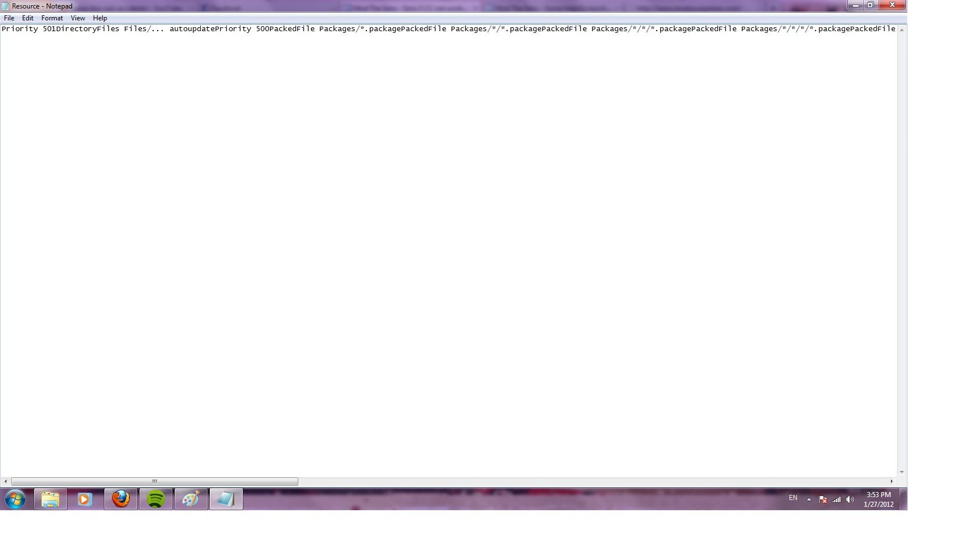Open network signal tray icon
This screenshot has width=980, height=551.
pyautogui.click(x=837, y=499)
